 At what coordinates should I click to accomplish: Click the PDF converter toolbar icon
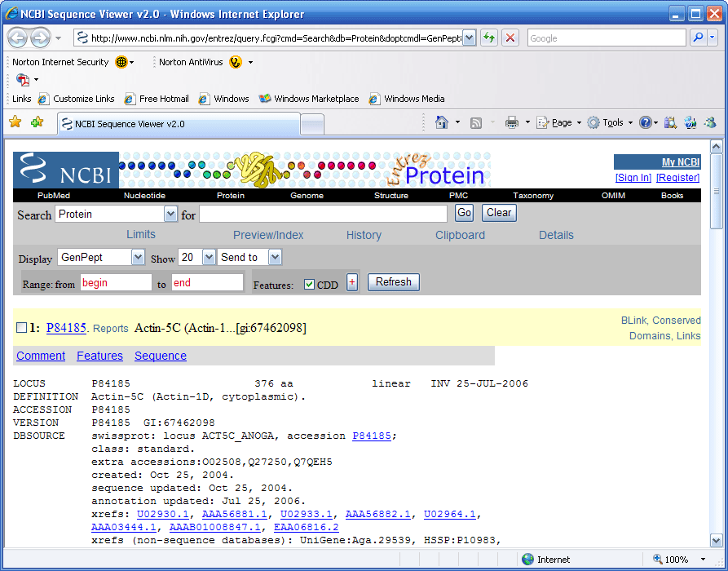pos(23,79)
